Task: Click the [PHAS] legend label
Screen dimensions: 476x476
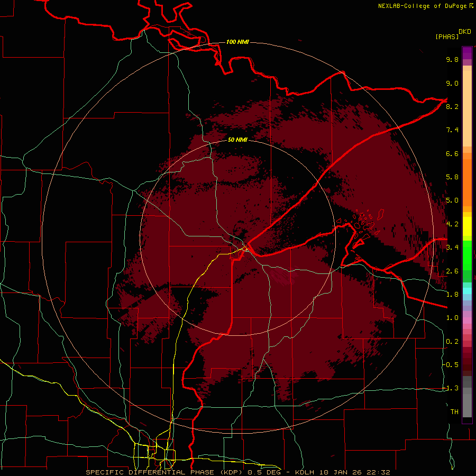Action: pos(447,36)
